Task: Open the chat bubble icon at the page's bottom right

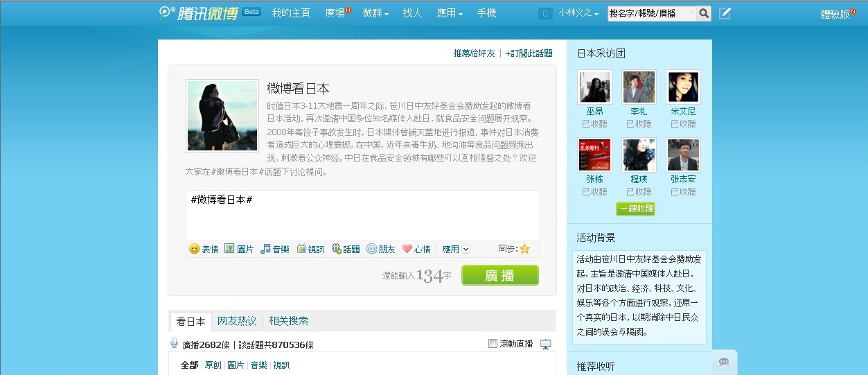Action: [724, 363]
